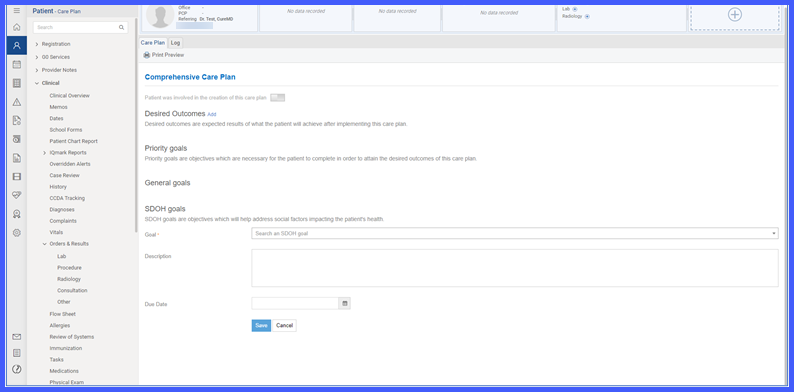Viewport: 794px width, 392px height.
Task: Open the notes list icon above help
Action: tap(17, 353)
